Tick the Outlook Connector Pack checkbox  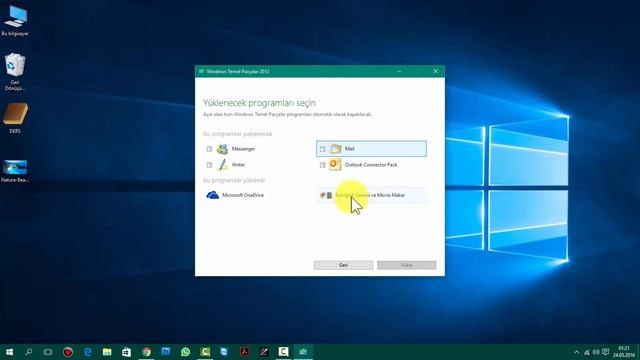pos(322,165)
